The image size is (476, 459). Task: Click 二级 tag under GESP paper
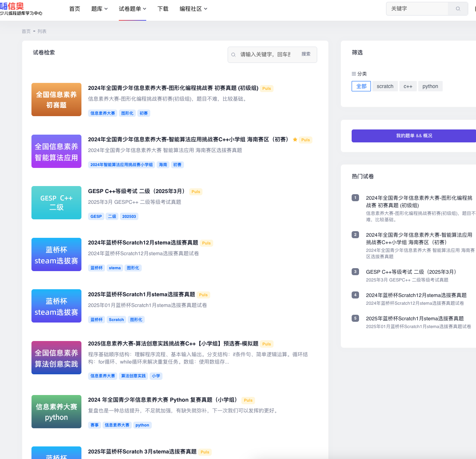[x=112, y=216]
